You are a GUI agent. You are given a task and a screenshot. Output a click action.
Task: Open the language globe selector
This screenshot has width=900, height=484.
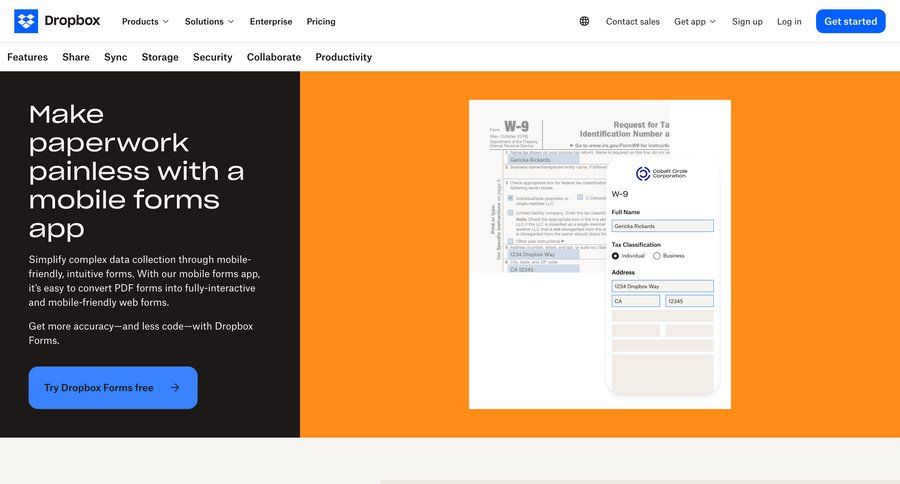point(584,21)
